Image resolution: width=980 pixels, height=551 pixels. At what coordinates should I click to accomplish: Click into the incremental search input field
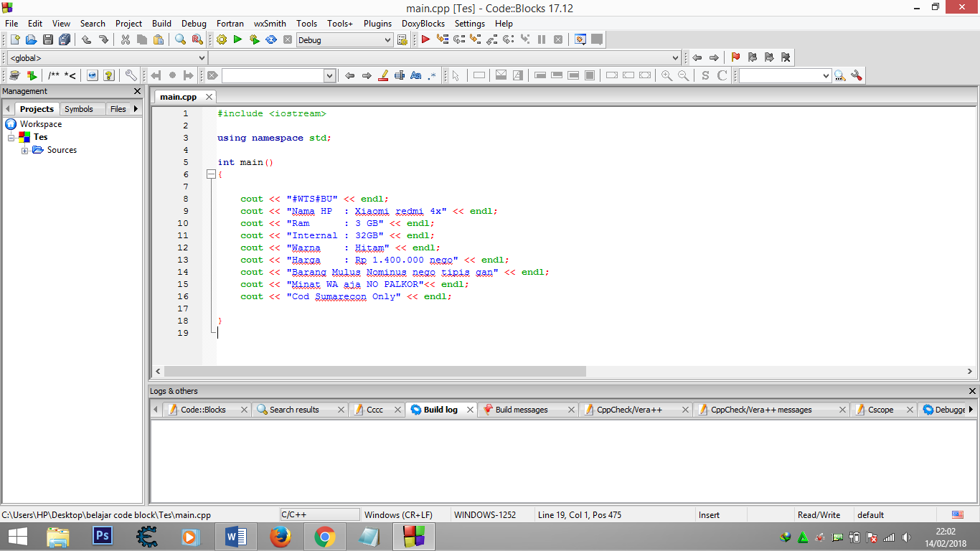273,75
